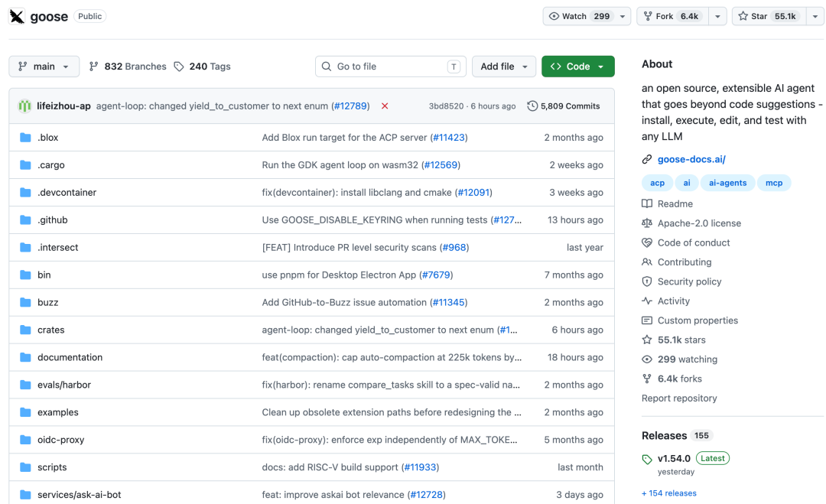Select the ai topic tag

click(686, 183)
